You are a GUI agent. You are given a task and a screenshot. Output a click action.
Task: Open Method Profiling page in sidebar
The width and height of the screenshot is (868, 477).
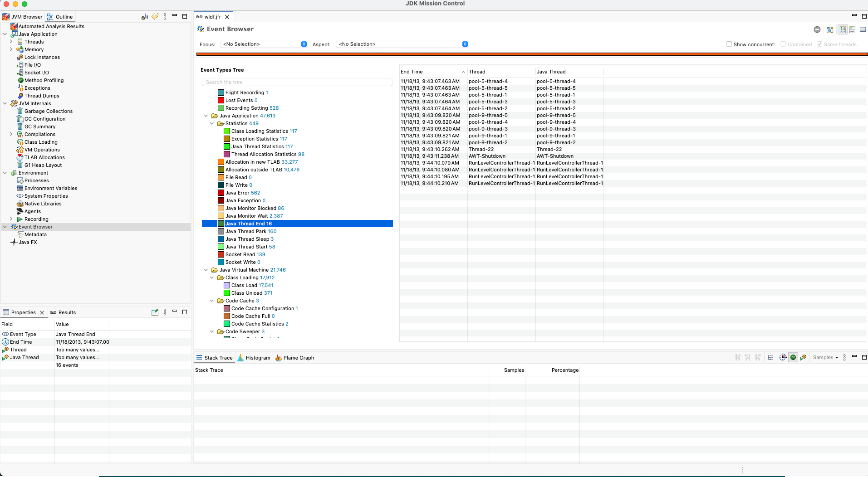click(x=44, y=80)
